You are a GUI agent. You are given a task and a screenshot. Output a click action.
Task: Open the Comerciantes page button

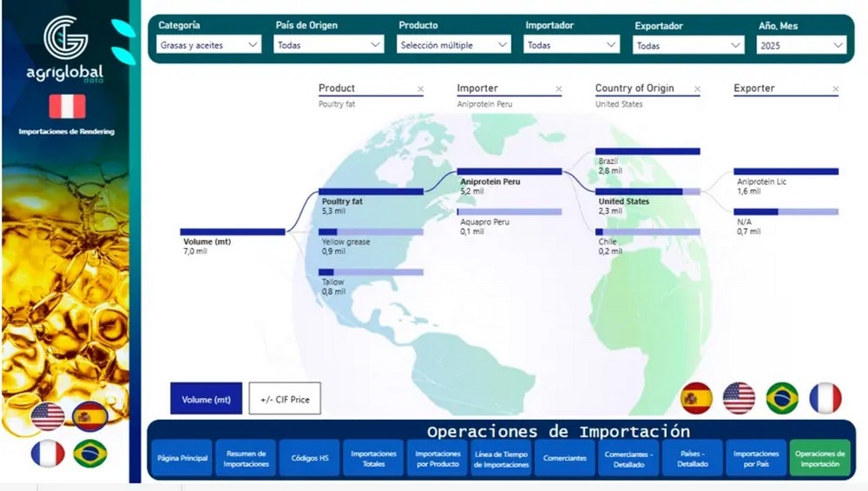click(x=564, y=458)
